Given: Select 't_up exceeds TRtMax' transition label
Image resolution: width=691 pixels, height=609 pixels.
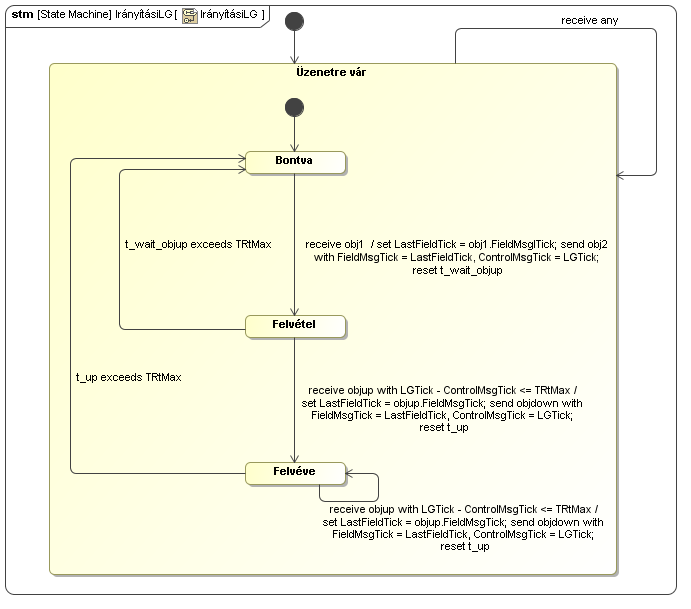Looking at the screenshot, I should [x=128, y=377].
